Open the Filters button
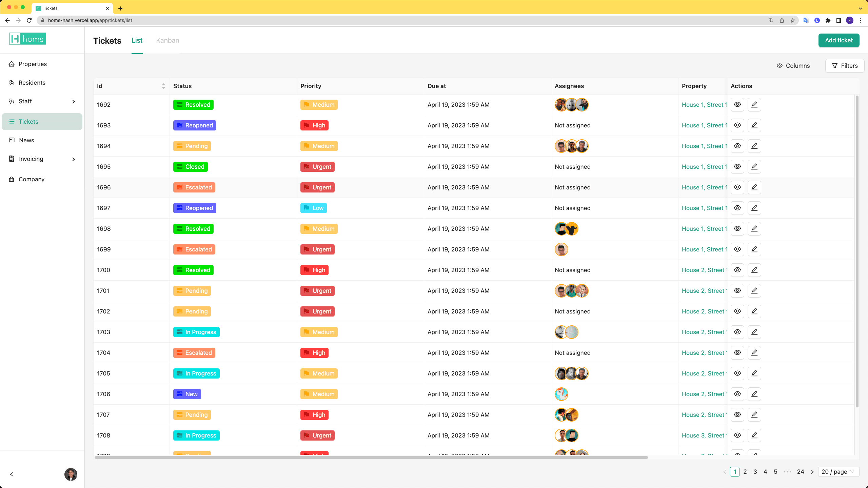The height and width of the screenshot is (488, 868). pyautogui.click(x=845, y=66)
